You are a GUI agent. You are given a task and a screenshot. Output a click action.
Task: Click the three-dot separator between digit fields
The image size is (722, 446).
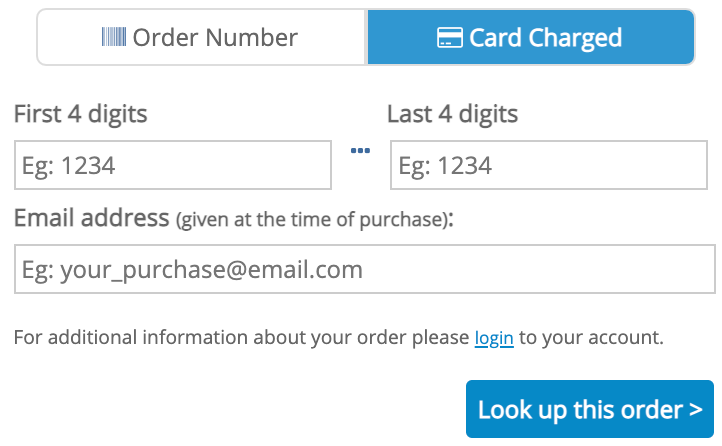(360, 151)
